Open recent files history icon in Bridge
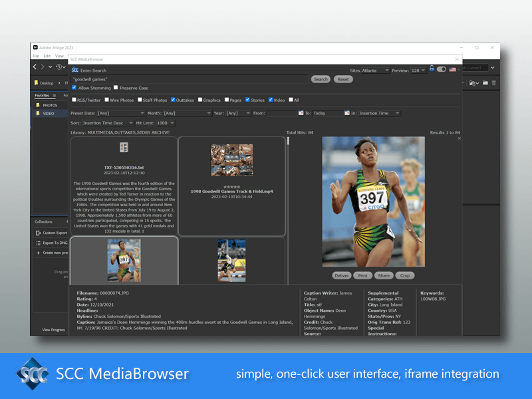The width and height of the screenshot is (532, 399). (59, 67)
